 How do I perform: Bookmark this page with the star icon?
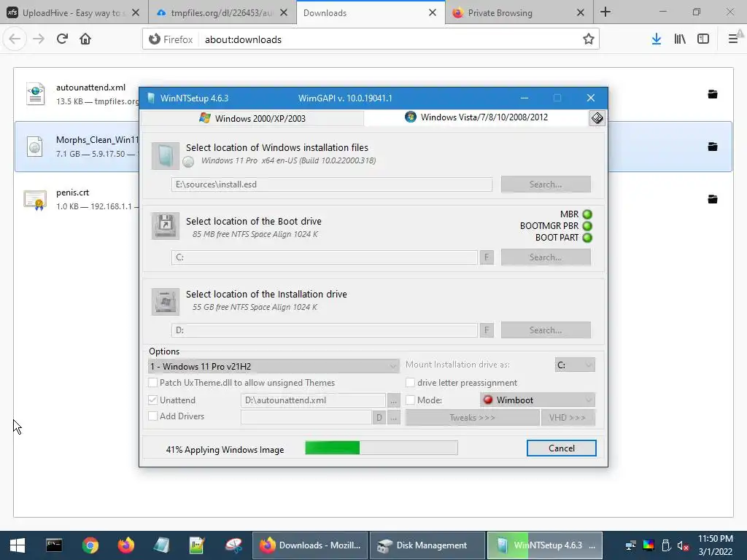pos(589,39)
